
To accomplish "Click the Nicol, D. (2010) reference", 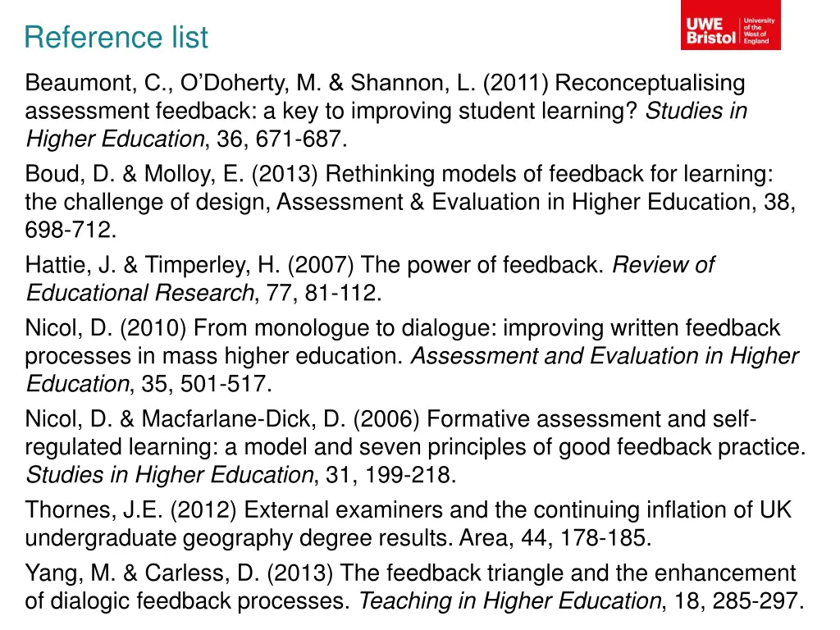I will (x=412, y=356).
